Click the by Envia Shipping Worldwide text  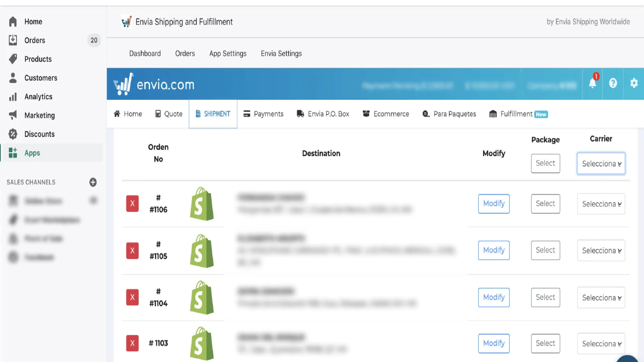pyautogui.click(x=588, y=22)
